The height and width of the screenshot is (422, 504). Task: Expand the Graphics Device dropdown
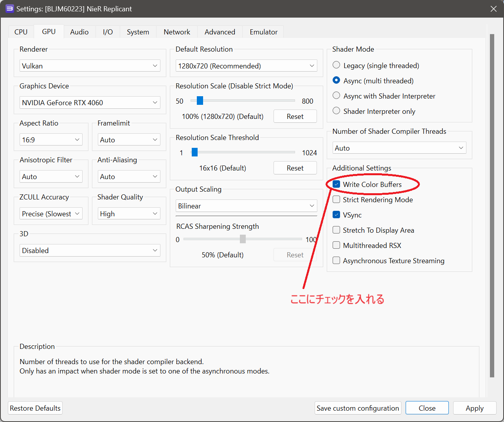(x=90, y=102)
